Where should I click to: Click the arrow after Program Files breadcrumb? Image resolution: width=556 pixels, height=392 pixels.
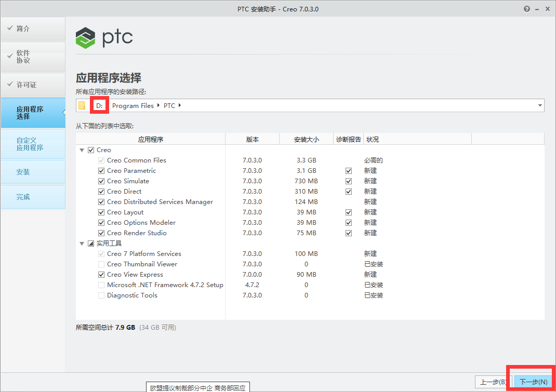(x=158, y=105)
